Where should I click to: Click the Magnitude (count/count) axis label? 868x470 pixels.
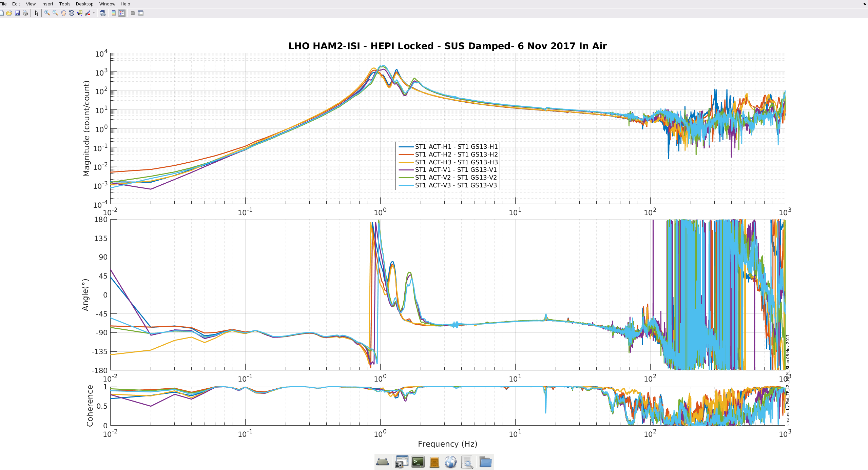tap(86, 129)
